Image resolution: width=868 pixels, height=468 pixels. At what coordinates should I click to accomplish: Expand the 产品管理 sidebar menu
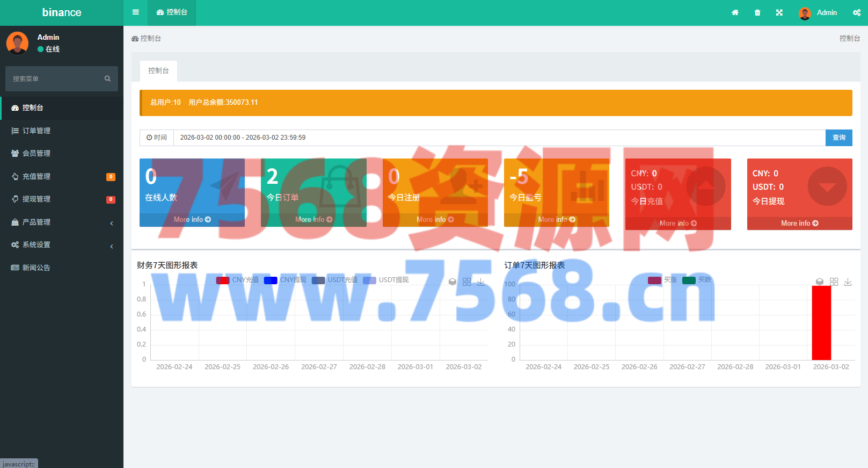click(x=62, y=222)
